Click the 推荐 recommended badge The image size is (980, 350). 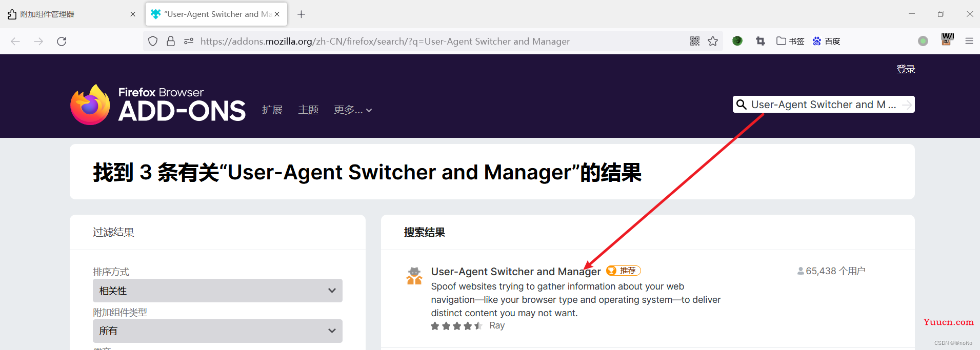pos(624,271)
